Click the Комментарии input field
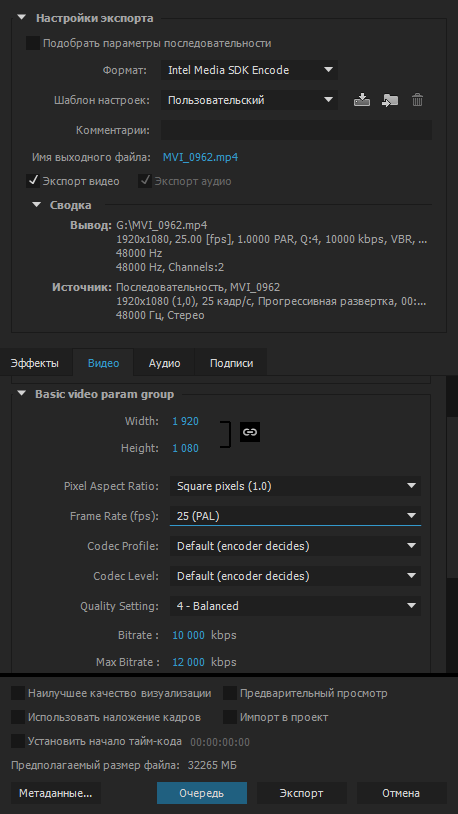Viewport: 458px width, 814px height. (297, 130)
